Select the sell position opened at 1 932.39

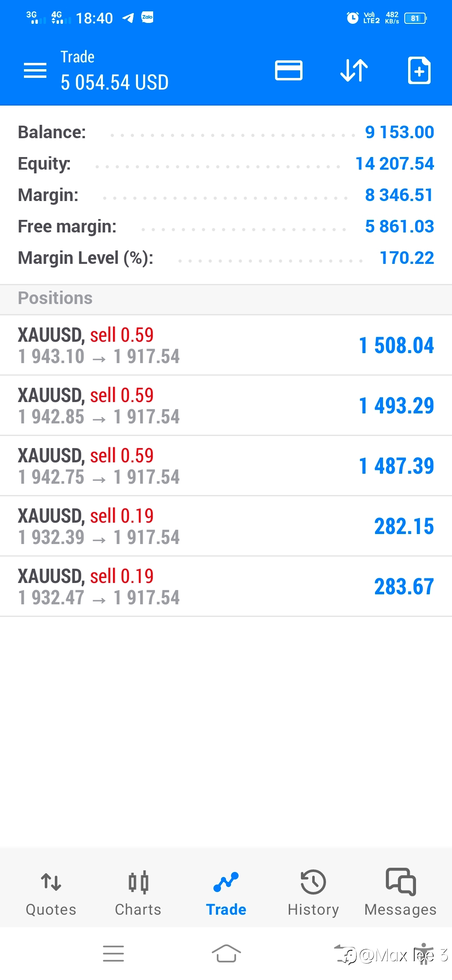point(226,526)
